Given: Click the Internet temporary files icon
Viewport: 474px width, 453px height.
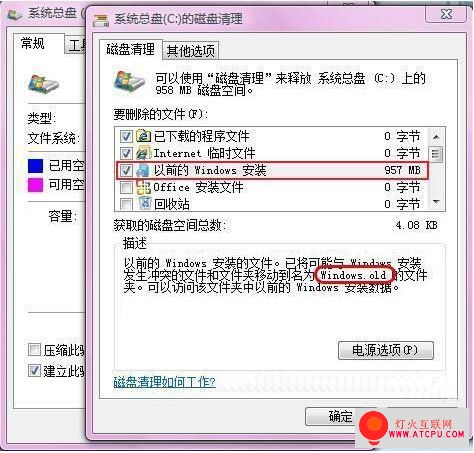Looking at the screenshot, I should point(144,153).
